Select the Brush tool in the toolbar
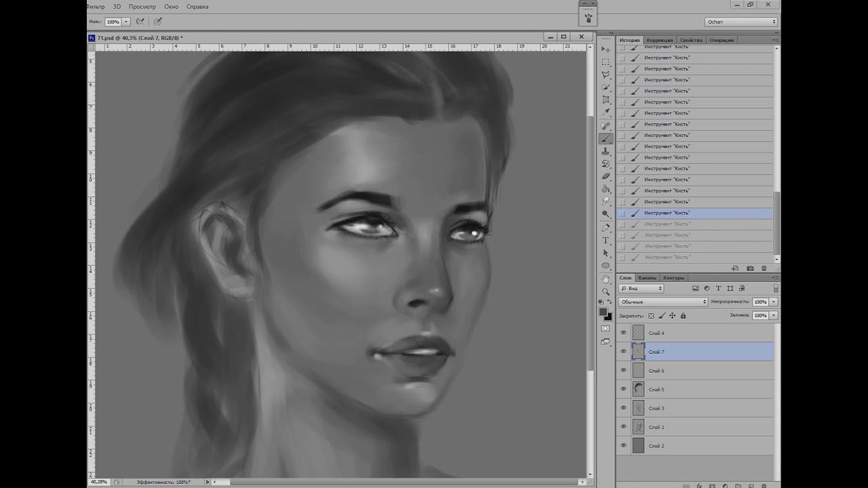 click(606, 138)
